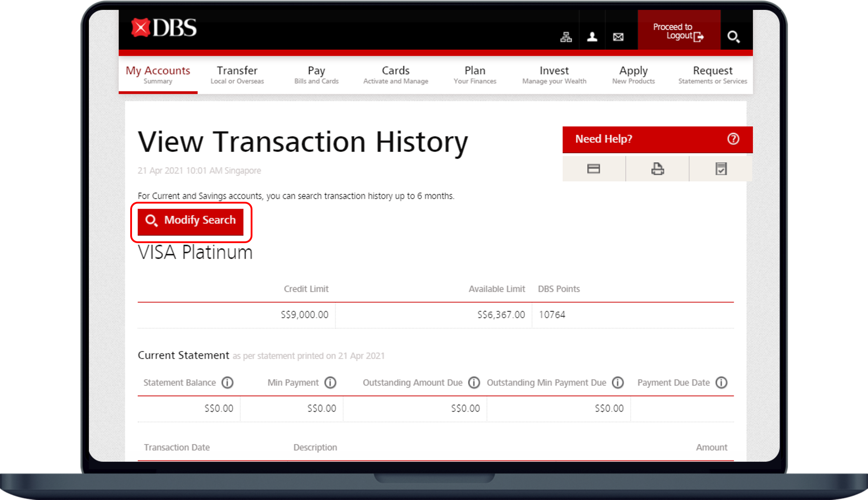Click the help question mark icon

point(733,139)
